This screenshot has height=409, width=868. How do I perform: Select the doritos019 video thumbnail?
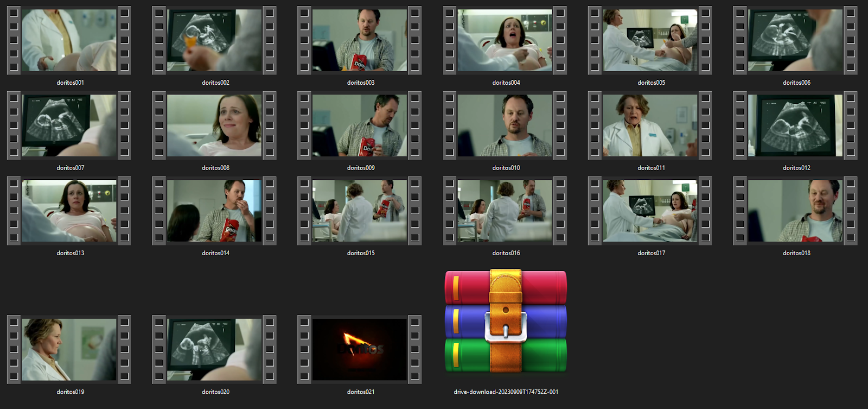coord(69,350)
